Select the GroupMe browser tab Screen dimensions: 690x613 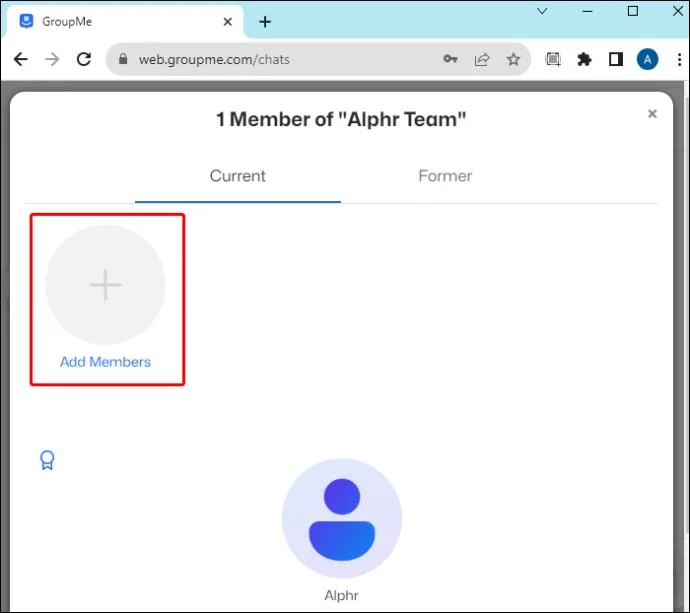pos(123,22)
